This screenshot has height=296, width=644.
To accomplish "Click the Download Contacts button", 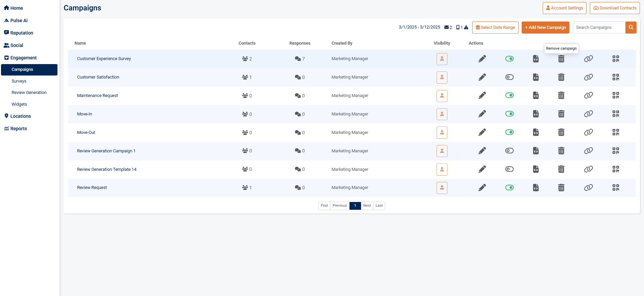I will (x=614, y=8).
